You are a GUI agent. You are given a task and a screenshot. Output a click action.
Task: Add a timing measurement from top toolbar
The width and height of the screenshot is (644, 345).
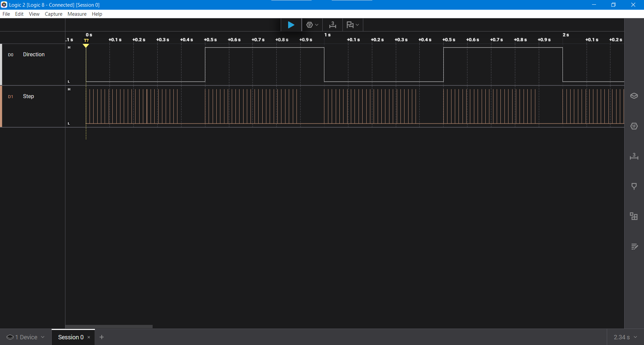pos(332,25)
